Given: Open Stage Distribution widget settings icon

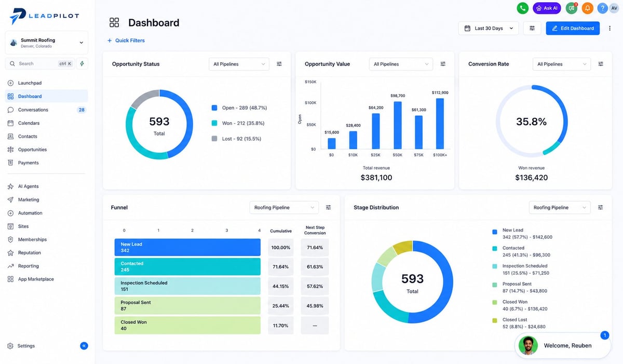Looking at the screenshot, I should (x=601, y=207).
